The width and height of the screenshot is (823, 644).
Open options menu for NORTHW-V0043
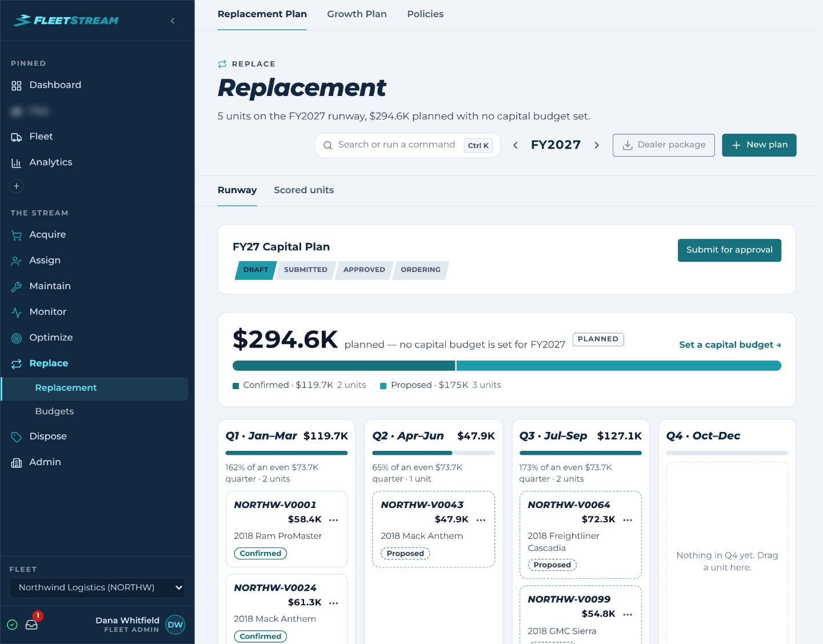click(x=481, y=520)
